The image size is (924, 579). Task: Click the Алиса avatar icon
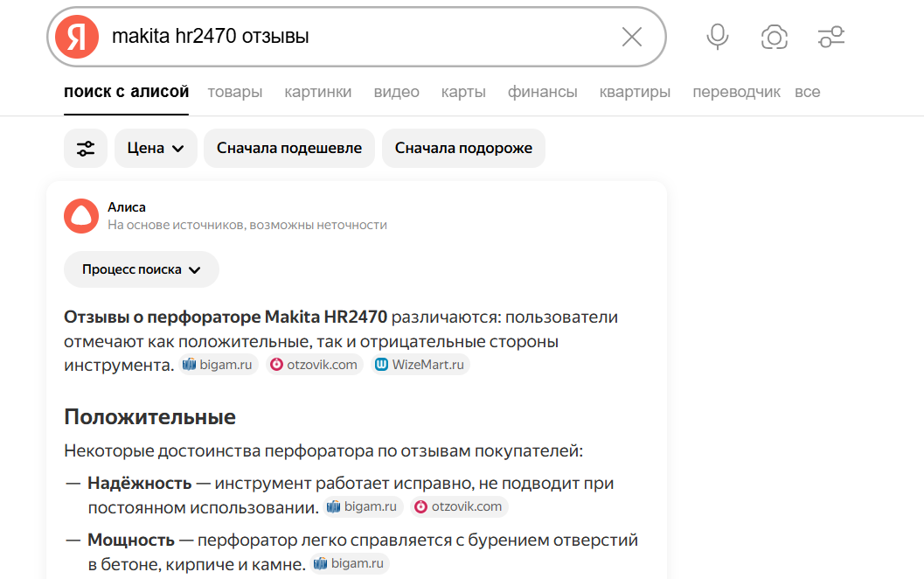click(81, 216)
